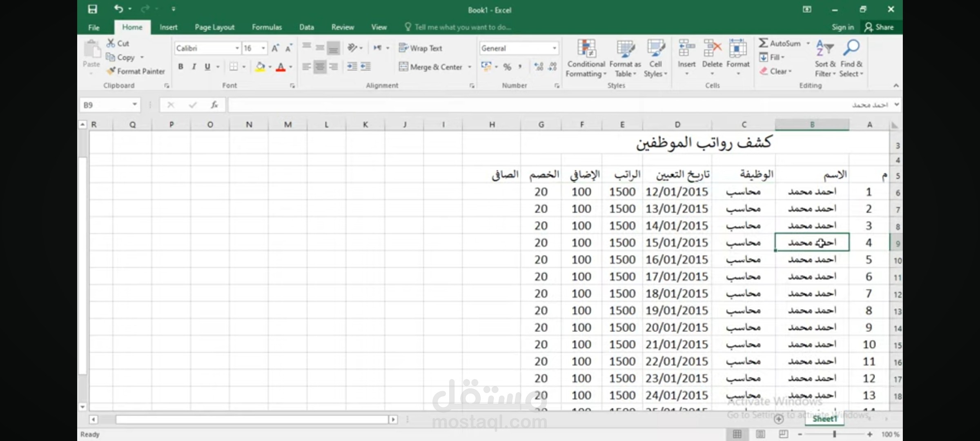
Task: Activate the Format Painter brush
Action: pyautogui.click(x=111, y=71)
